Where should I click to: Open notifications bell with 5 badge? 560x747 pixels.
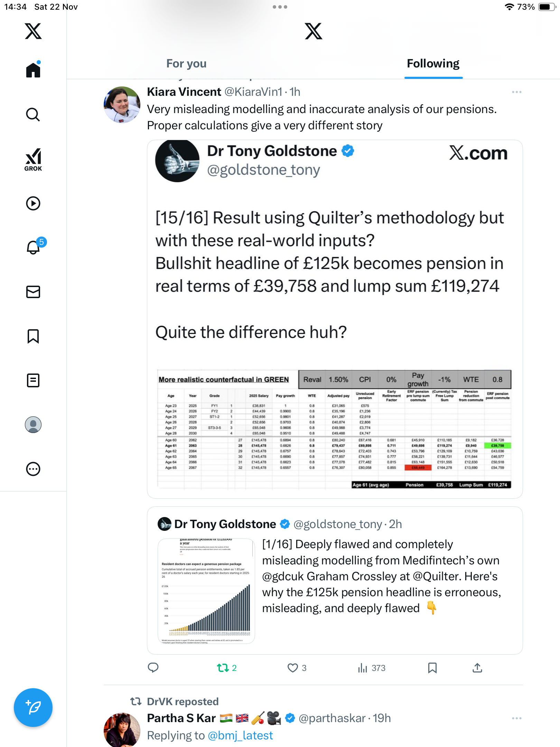[34, 247]
